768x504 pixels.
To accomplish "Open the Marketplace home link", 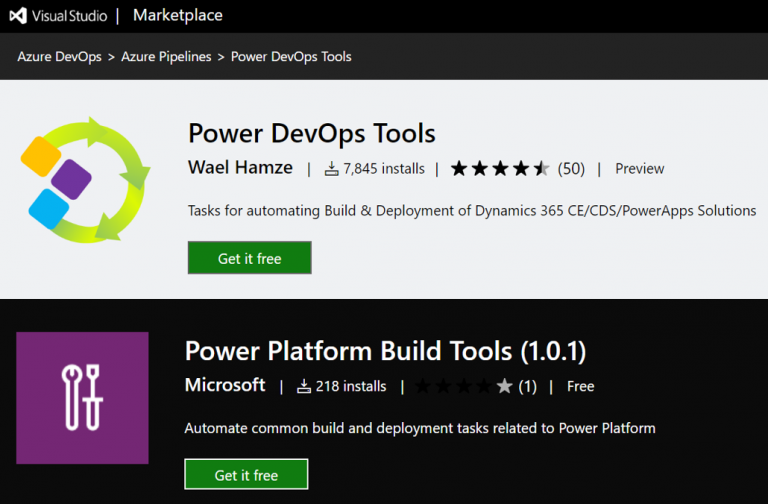I will pyautogui.click(x=178, y=16).
